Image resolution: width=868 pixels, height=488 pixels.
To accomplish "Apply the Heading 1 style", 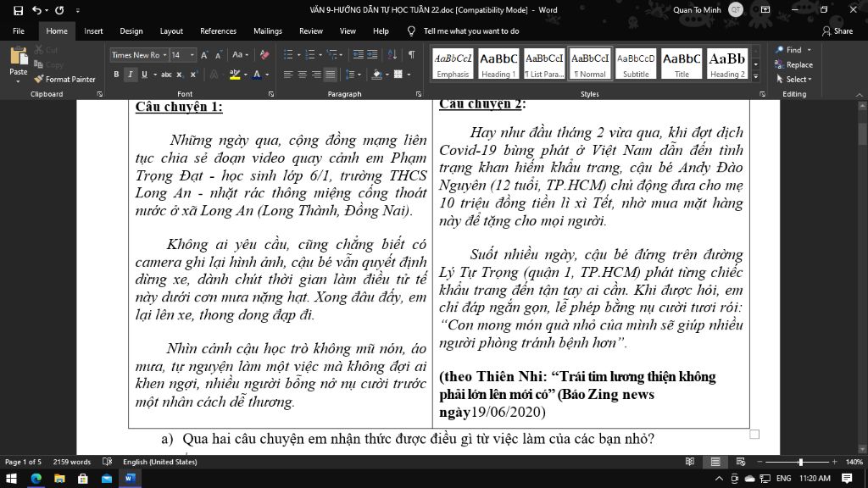I will 498,64.
